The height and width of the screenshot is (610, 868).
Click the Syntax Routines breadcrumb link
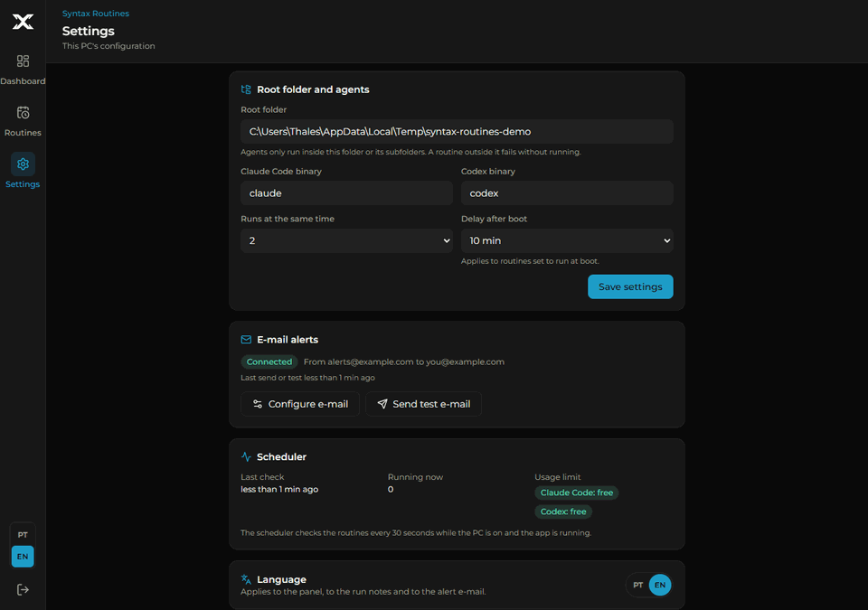coord(96,14)
